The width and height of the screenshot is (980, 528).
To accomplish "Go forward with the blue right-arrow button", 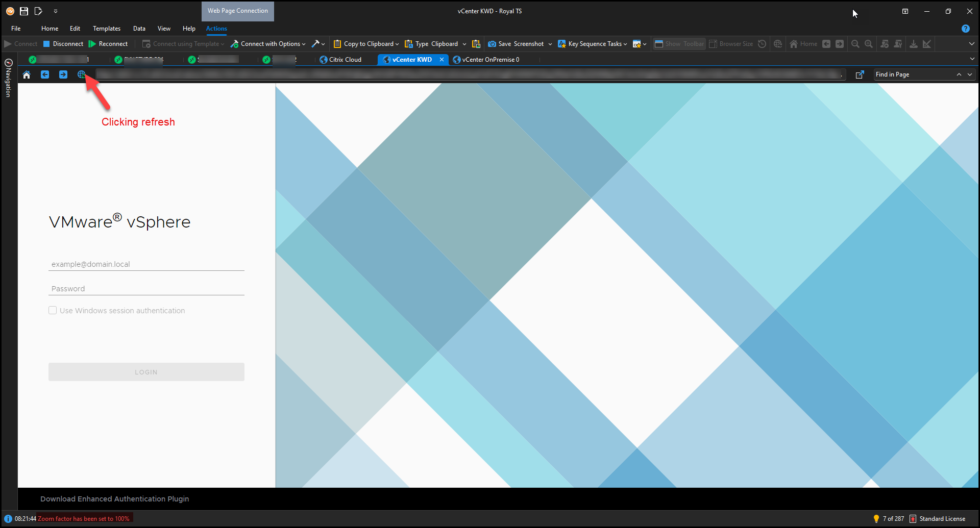I will point(63,74).
